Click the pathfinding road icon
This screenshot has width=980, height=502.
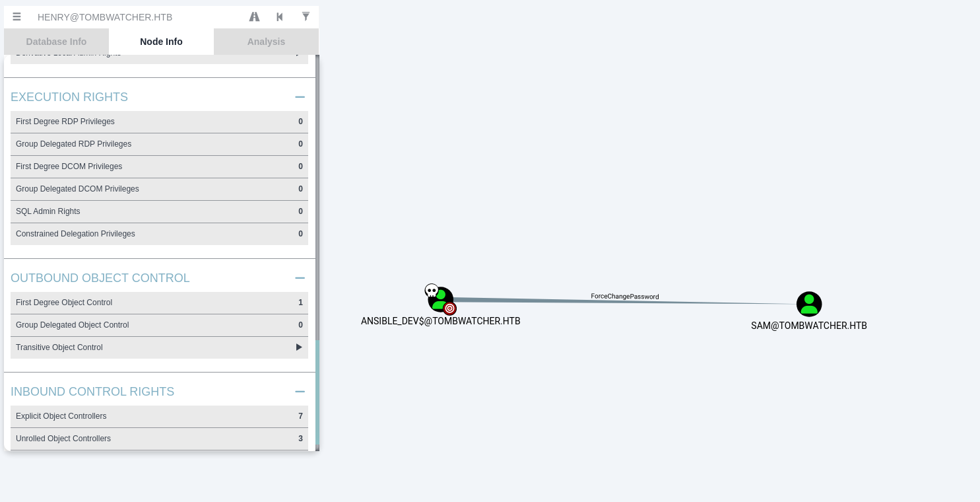[x=254, y=17]
